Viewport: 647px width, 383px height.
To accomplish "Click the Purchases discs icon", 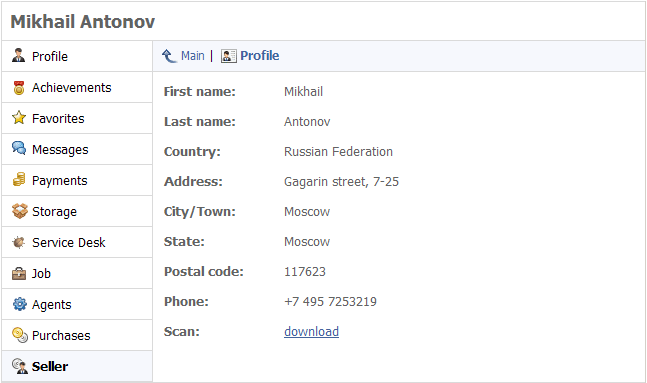I will click(x=19, y=335).
